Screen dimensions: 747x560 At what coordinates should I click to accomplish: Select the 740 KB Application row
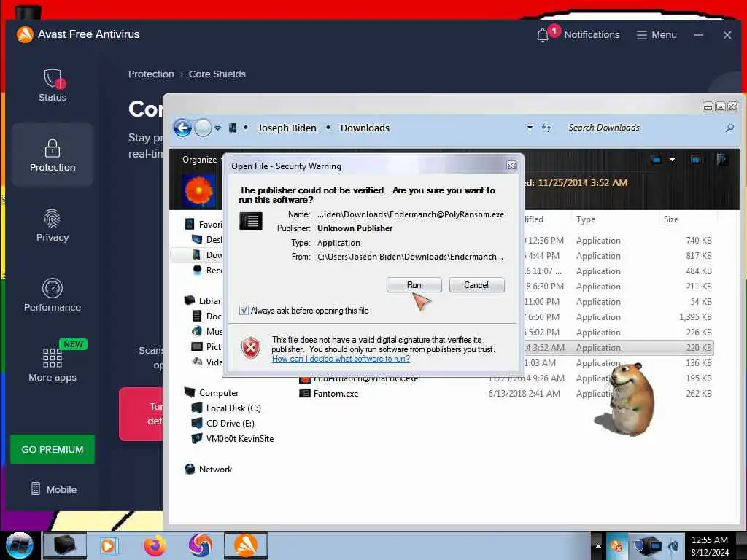(619, 241)
